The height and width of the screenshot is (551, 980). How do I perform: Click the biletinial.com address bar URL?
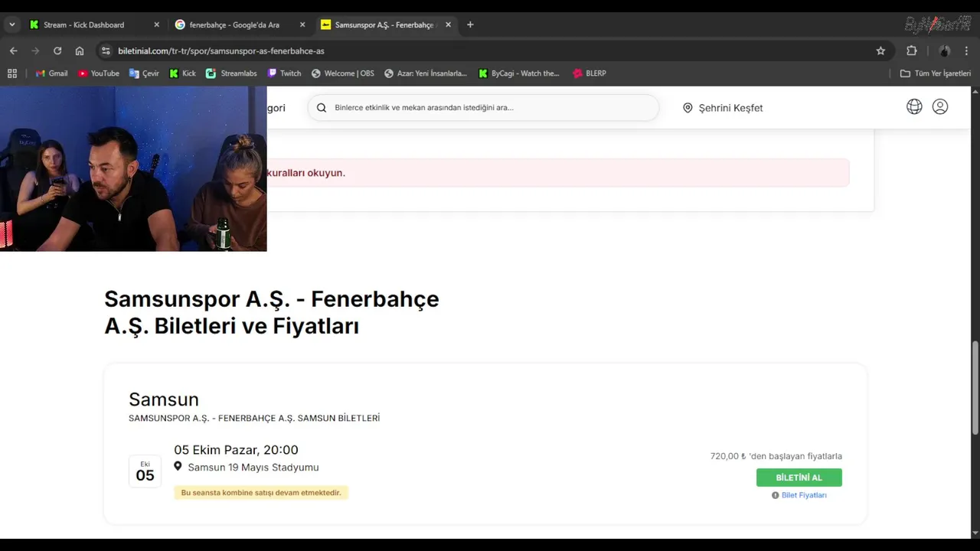tap(221, 51)
